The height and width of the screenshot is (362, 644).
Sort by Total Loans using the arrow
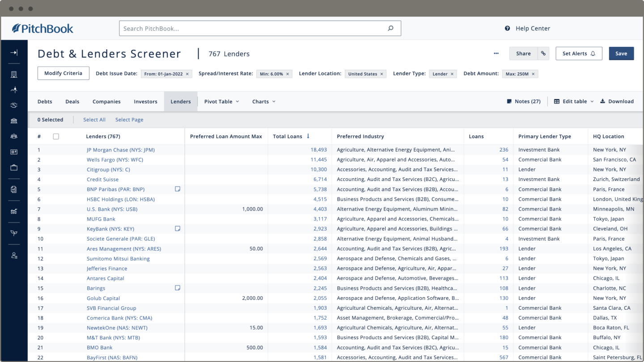308,136
